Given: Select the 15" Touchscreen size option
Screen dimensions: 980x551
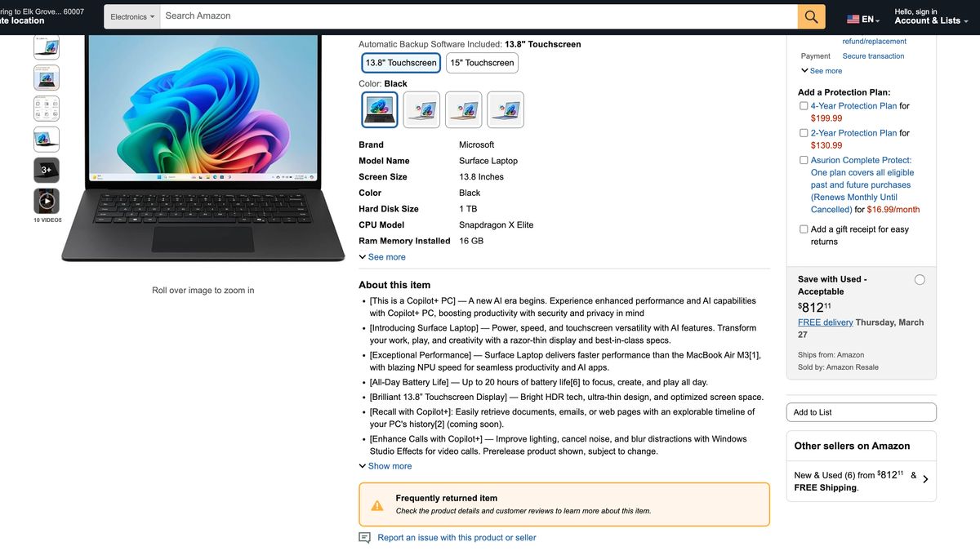Looking at the screenshot, I should [x=482, y=63].
